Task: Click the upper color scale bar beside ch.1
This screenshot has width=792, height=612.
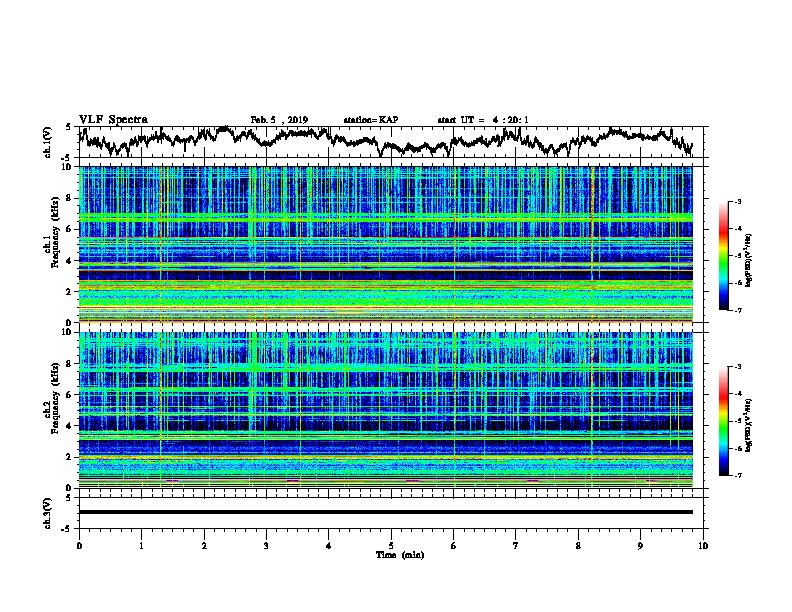Action: tap(724, 256)
